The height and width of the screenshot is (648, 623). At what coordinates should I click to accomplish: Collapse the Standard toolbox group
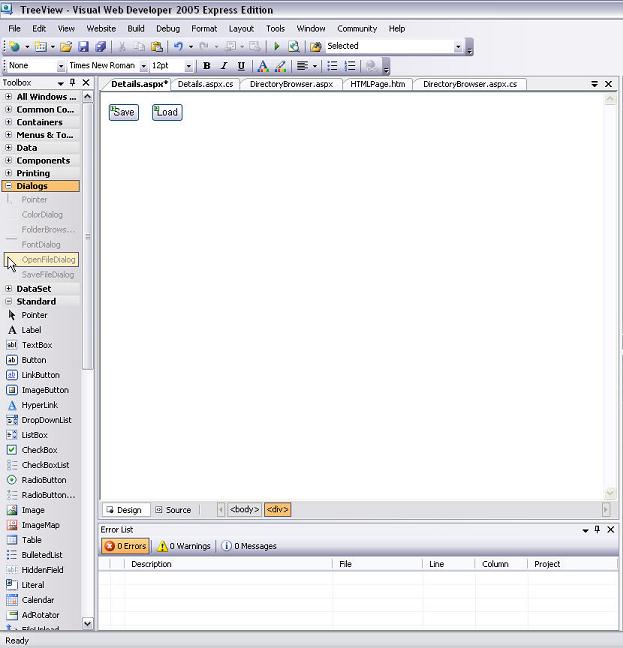8,301
